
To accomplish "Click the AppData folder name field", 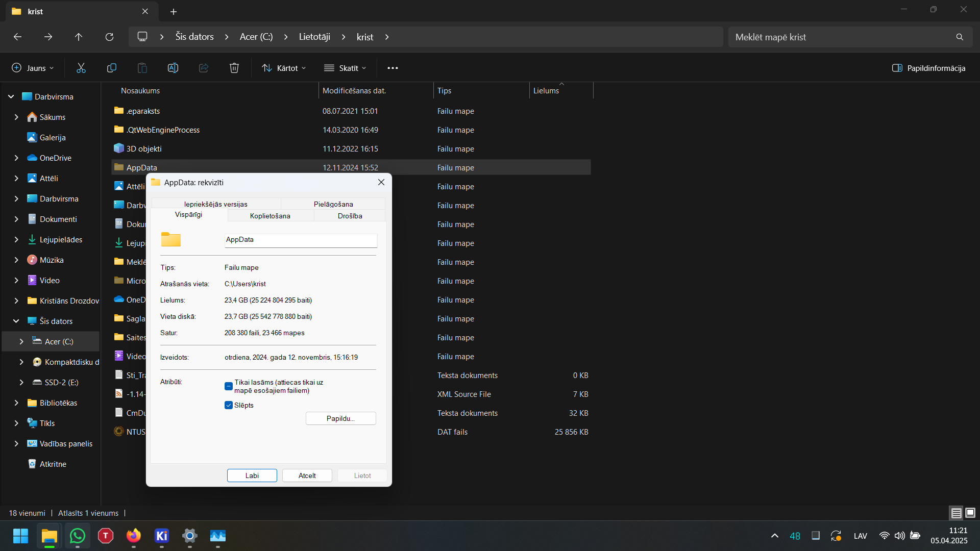I will click(x=301, y=240).
